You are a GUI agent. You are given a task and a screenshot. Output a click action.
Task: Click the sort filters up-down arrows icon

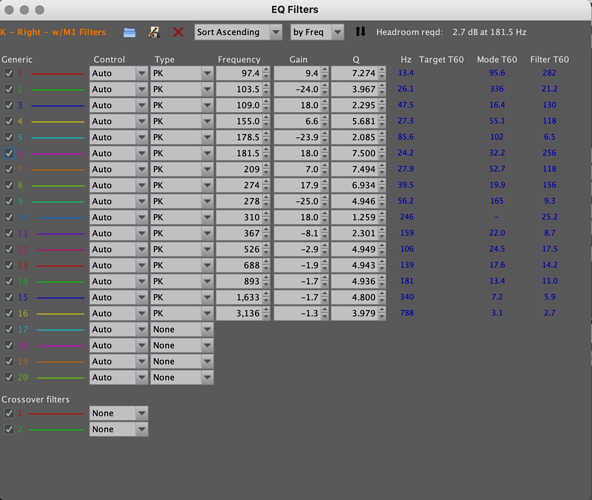[360, 31]
